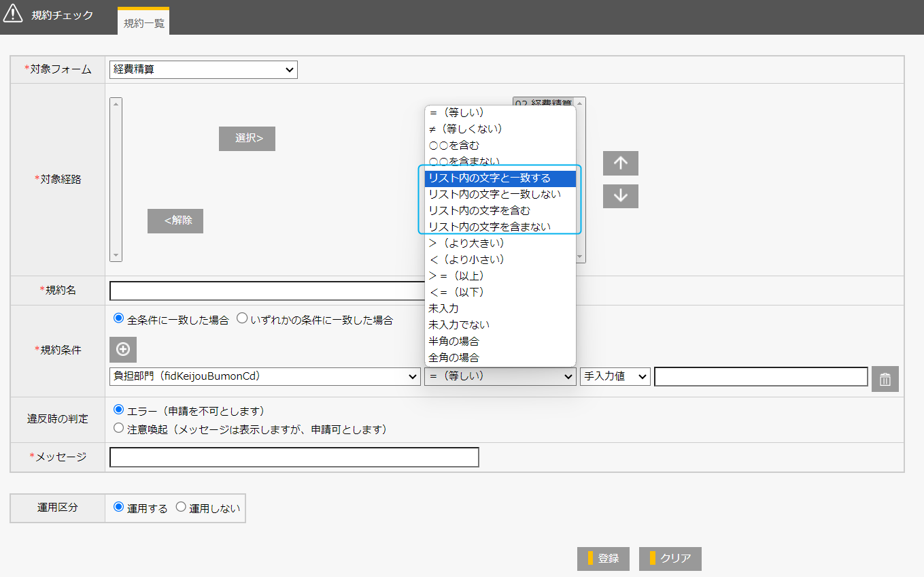Click the クリア button
The width and height of the screenshot is (924, 577).
pos(670,559)
